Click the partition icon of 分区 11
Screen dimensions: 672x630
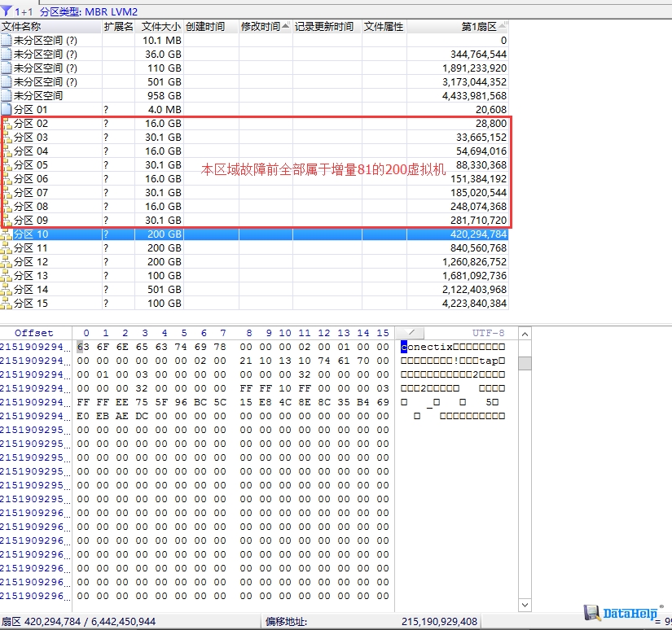[6, 248]
